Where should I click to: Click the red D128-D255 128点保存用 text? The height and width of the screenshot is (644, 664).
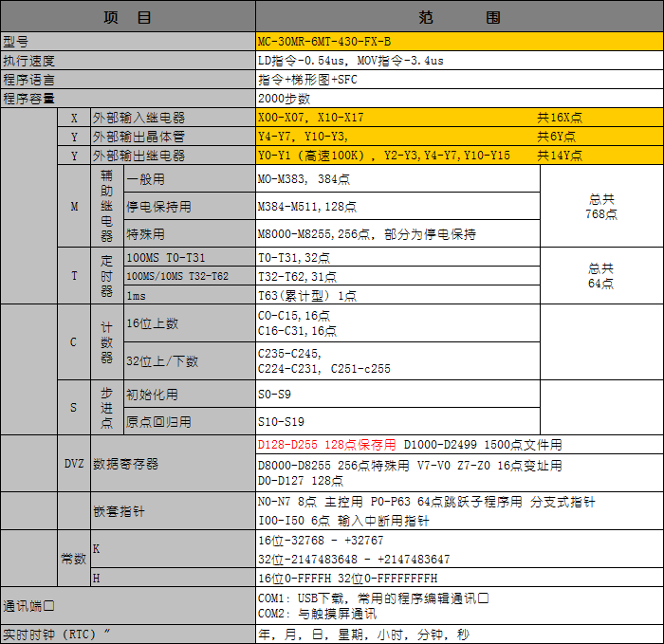tap(326, 445)
